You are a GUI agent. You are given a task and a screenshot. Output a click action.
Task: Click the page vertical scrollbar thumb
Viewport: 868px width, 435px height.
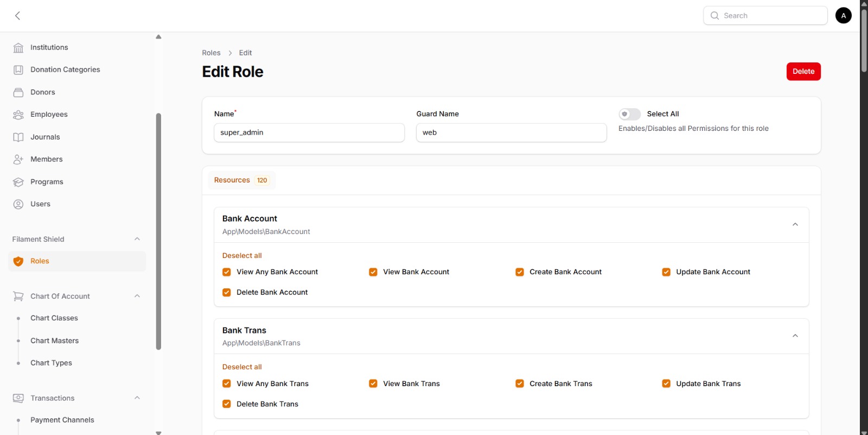tap(864, 40)
